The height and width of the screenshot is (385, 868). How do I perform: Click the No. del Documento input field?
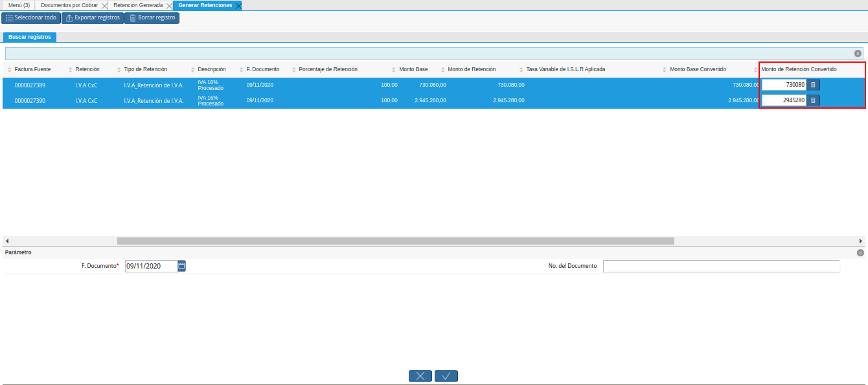tap(721, 266)
